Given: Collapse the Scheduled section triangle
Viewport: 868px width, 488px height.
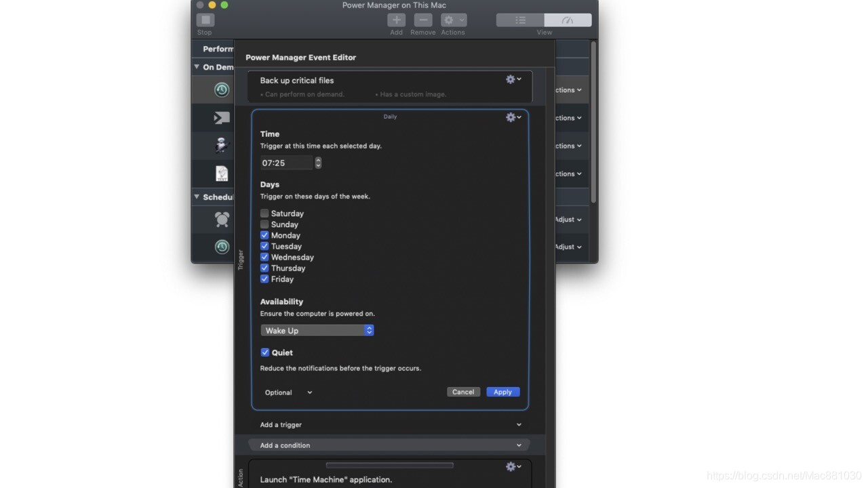Looking at the screenshot, I should click(x=197, y=197).
